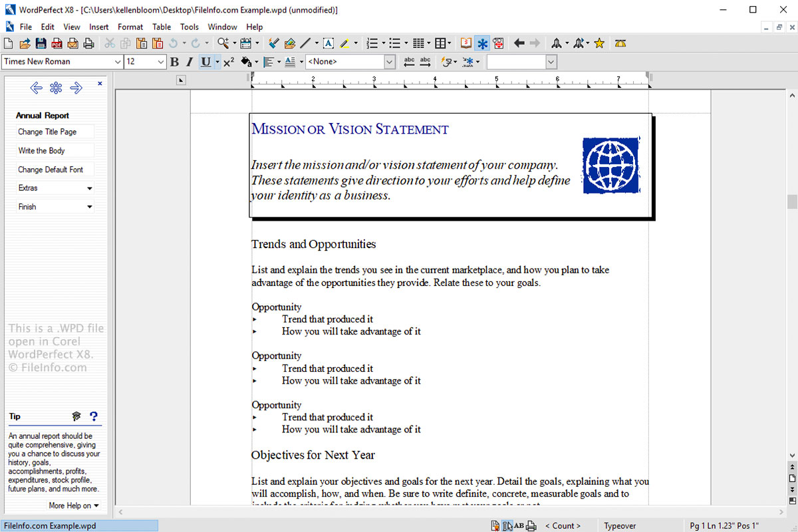This screenshot has width=798, height=532.
Task: Select the highlighter pen tool
Action: pyautogui.click(x=344, y=44)
